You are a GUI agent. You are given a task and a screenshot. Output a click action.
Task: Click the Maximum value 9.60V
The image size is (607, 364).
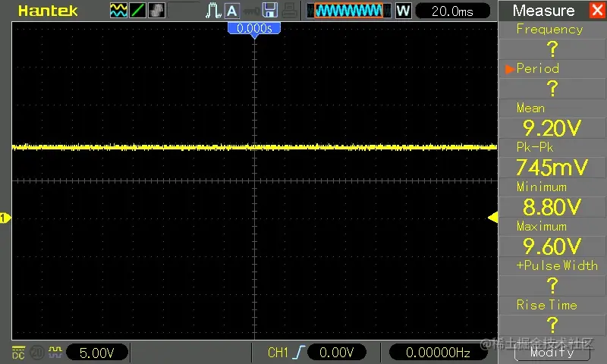tap(552, 246)
